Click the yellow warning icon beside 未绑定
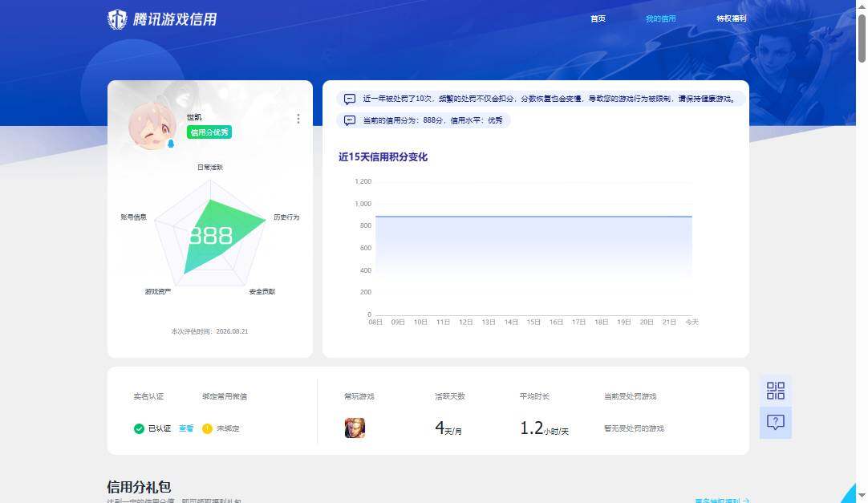 pyautogui.click(x=207, y=429)
